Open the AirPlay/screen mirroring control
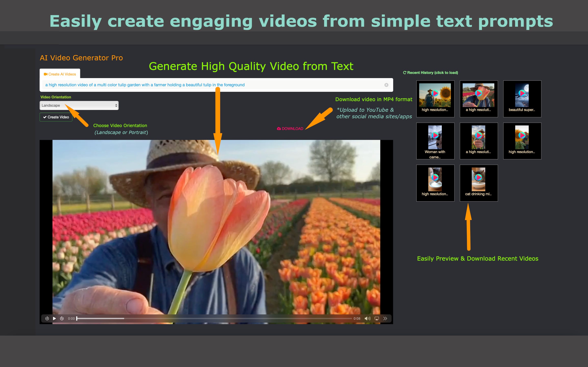 tap(377, 318)
